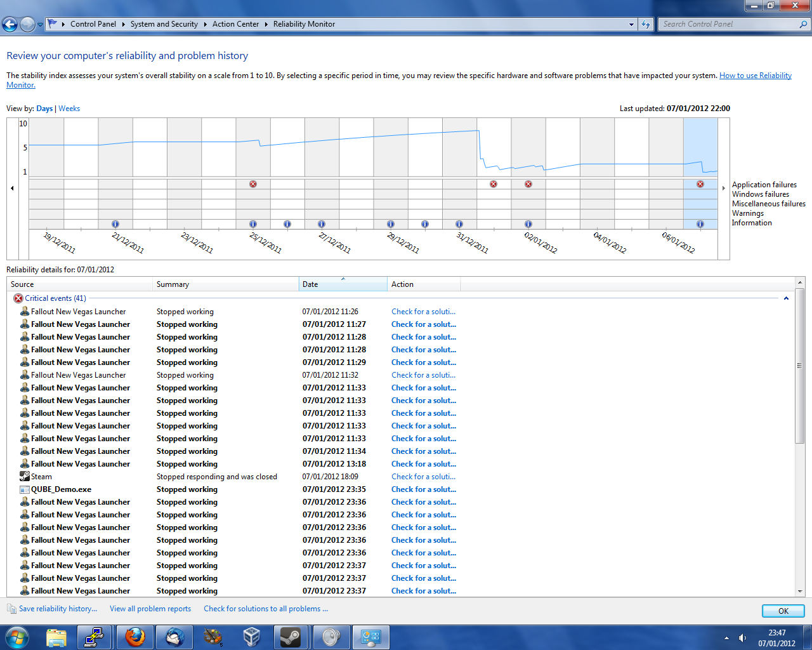This screenshot has width=812, height=650.
Task: Open the VirtualBox taskbar icon
Action: click(x=252, y=637)
